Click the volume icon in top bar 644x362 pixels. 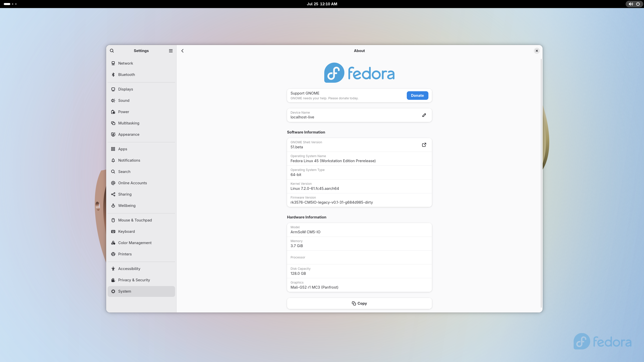tap(631, 4)
